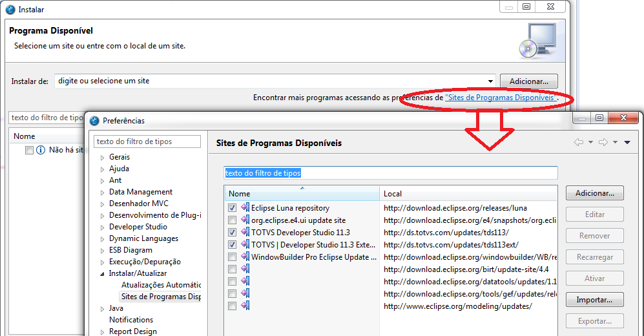This screenshot has height=336, width=644.
Task: Select Sites de Programas Disp tree item
Action: [x=160, y=297]
